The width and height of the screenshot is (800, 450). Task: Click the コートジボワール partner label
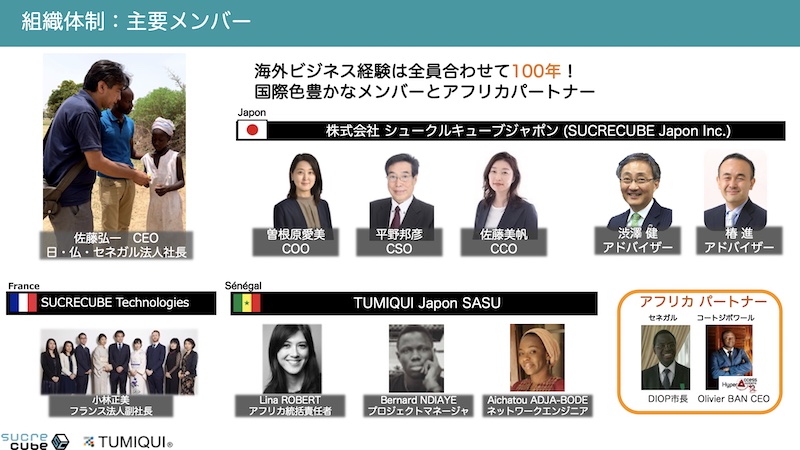tap(725, 318)
